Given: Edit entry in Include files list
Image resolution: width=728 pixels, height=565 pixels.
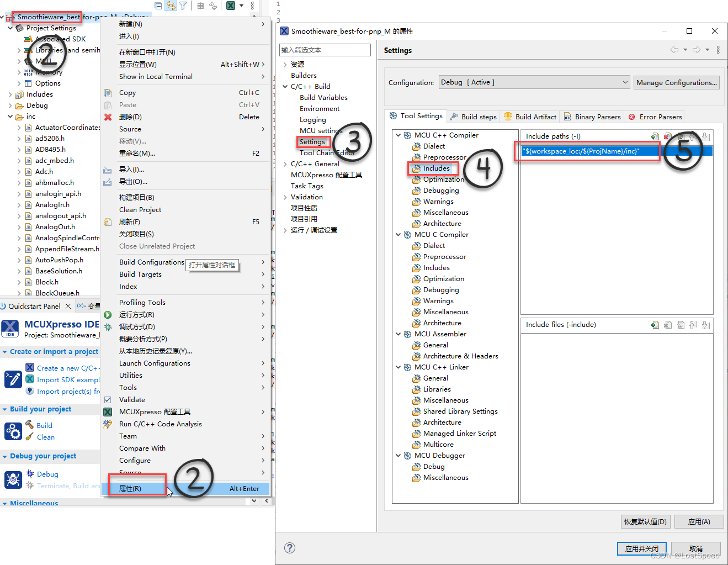Looking at the screenshot, I should click(x=681, y=325).
